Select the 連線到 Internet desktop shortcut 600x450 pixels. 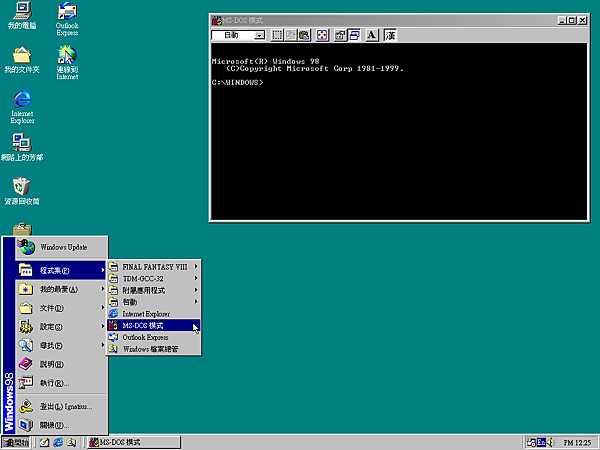67,63
